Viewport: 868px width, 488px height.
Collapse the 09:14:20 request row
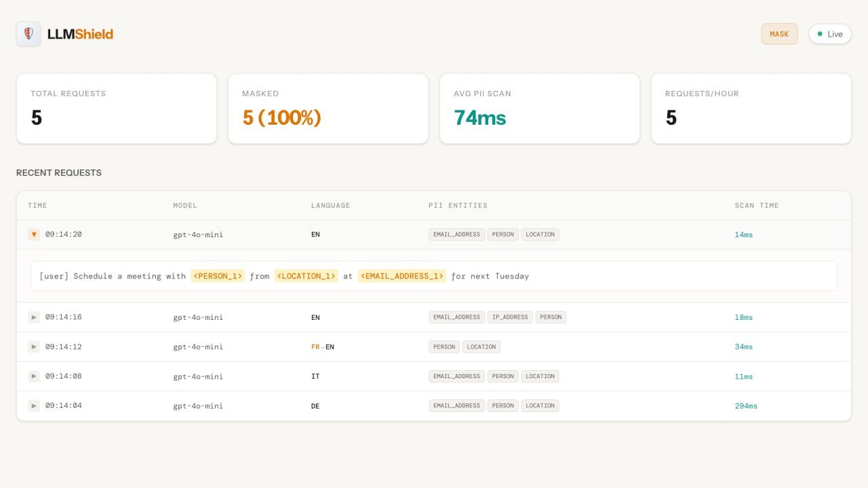point(34,235)
